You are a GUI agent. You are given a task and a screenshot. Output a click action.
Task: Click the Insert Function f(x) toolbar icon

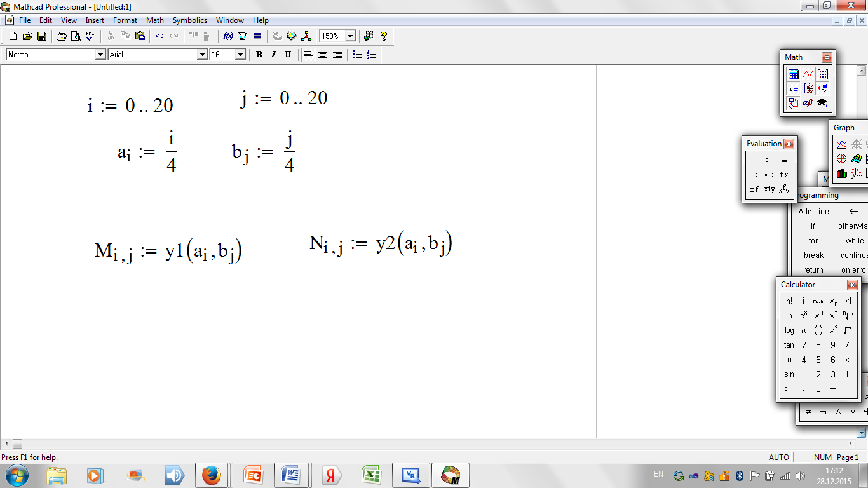228,36
